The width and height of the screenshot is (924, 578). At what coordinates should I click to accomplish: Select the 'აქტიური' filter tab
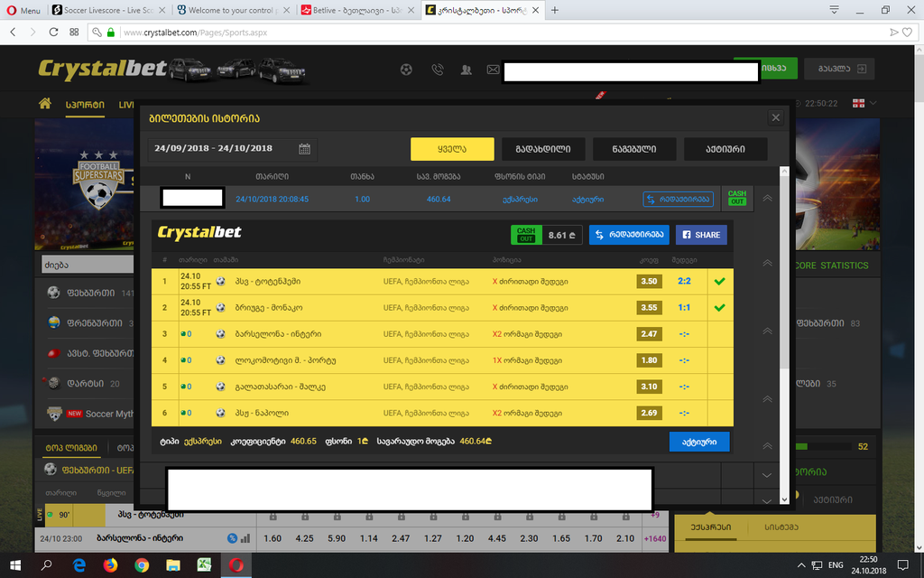(x=725, y=149)
